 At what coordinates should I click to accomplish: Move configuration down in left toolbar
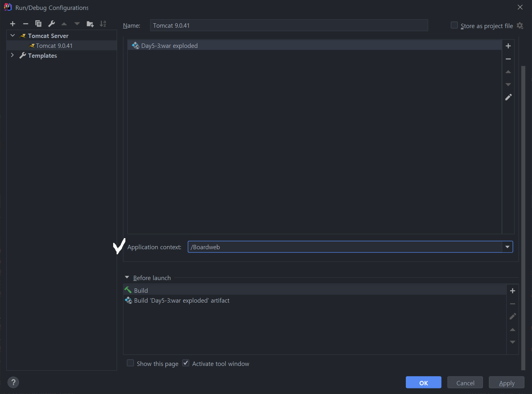(x=77, y=24)
